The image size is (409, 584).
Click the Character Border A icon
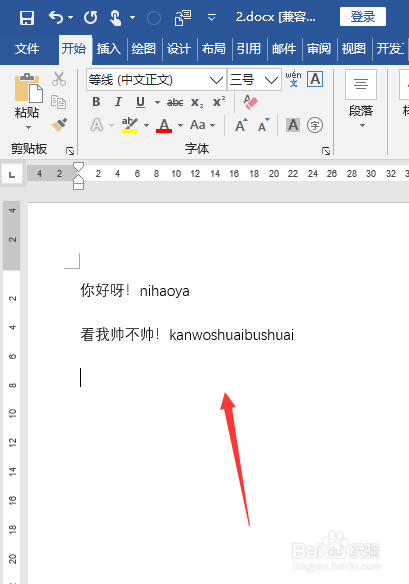pyautogui.click(x=315, y=79)
